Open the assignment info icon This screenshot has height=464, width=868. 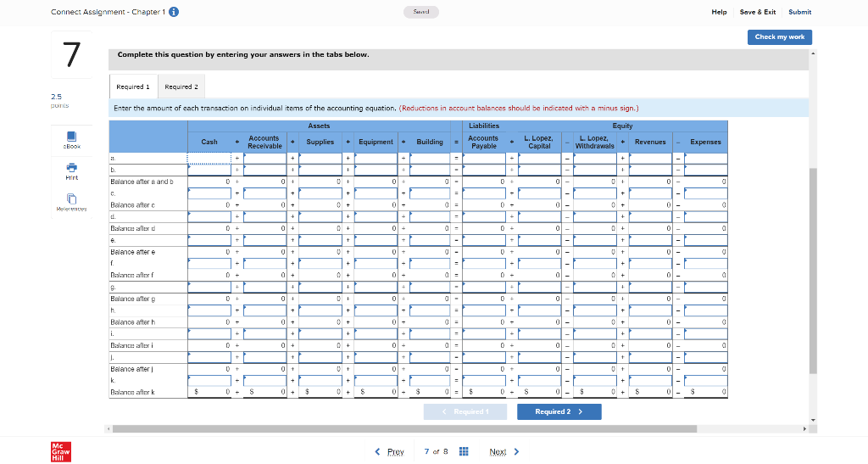click(174, 12)
